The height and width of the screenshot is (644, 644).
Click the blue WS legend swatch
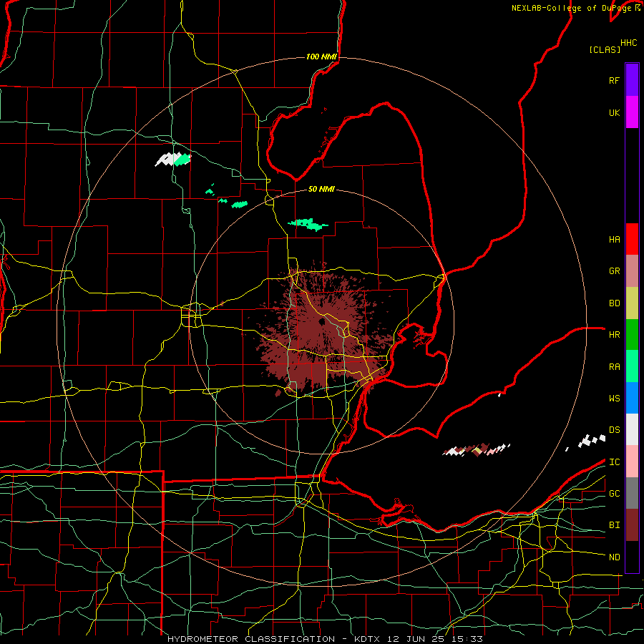point(632,398)
